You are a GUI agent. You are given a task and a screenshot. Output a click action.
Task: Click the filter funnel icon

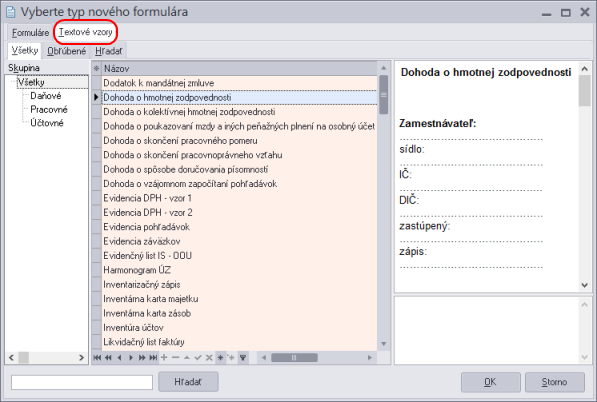[x=243, y=357]
